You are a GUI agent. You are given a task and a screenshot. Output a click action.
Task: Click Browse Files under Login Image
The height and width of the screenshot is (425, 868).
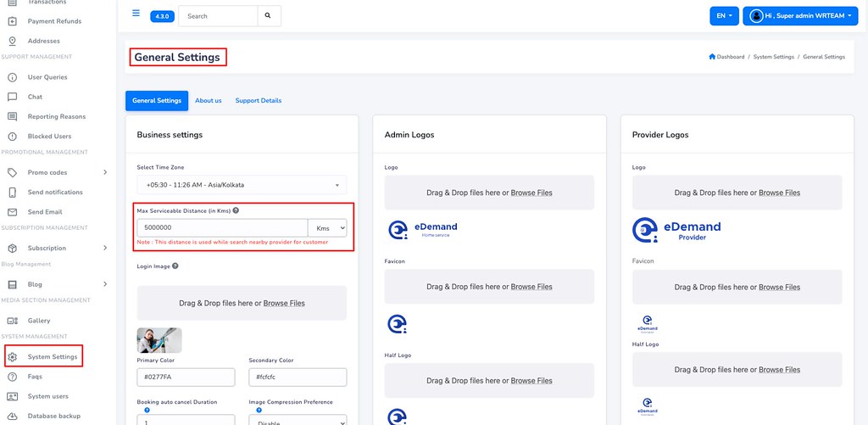point(284,303)
